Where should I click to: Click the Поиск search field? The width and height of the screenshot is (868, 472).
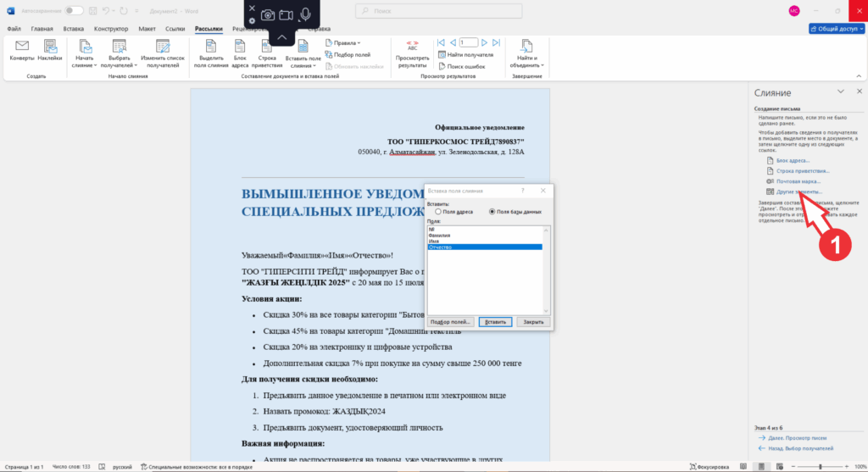point(438,11)
